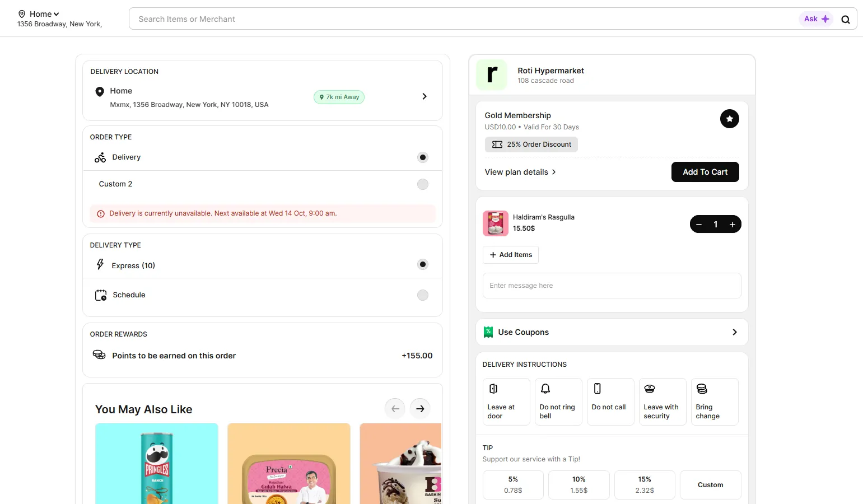Expand the delivery location chevron
The height and width of the screenshot is (504, 863).
coord(424,96)
